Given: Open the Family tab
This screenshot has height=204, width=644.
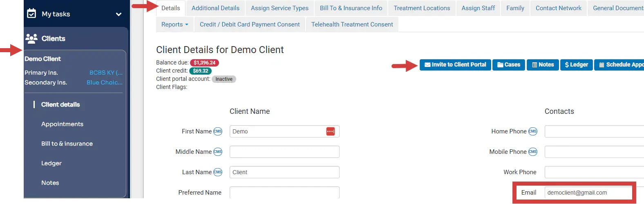Looking at the screenshot, I should pos(515,8).
